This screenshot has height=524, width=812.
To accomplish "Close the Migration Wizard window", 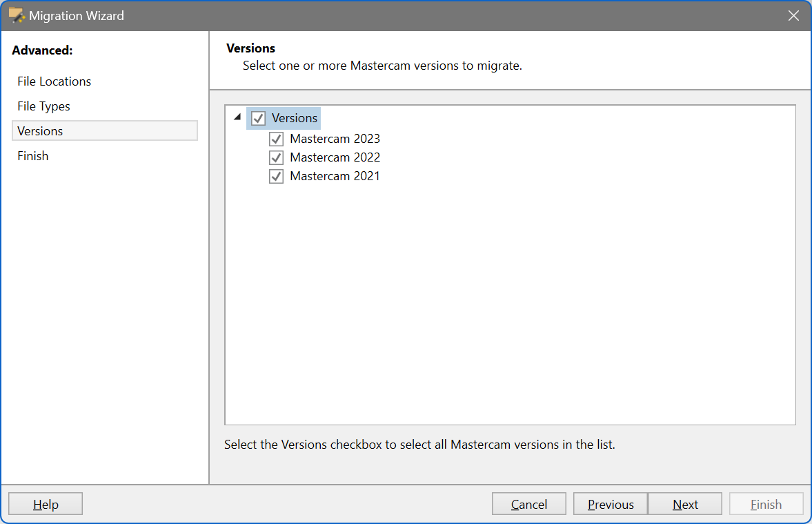I will coord(793,16).
